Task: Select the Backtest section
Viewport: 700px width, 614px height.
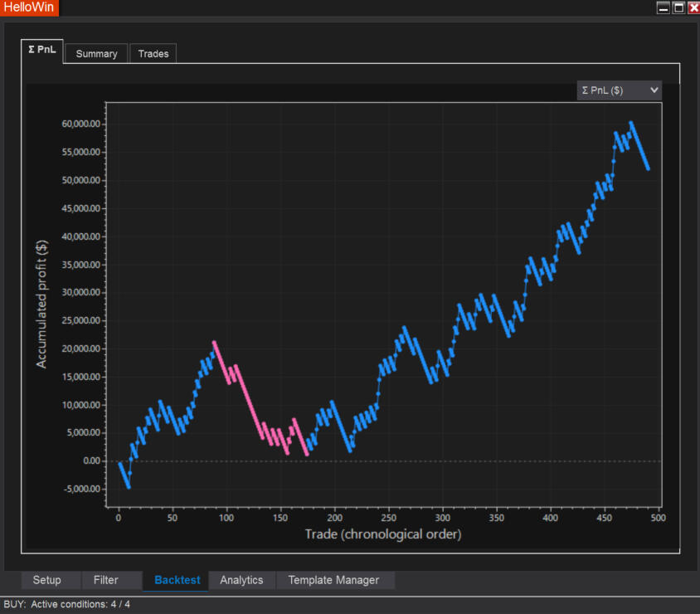Action: (x=177, y=580)
